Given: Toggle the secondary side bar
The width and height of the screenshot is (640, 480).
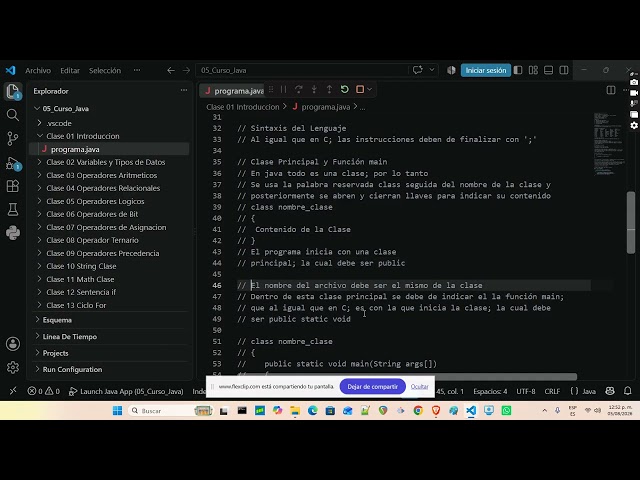Looking at the screenshot, I should [564, 70].
